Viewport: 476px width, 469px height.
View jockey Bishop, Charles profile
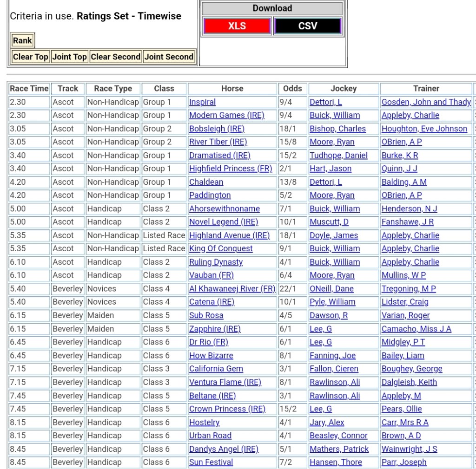point(337,129)
